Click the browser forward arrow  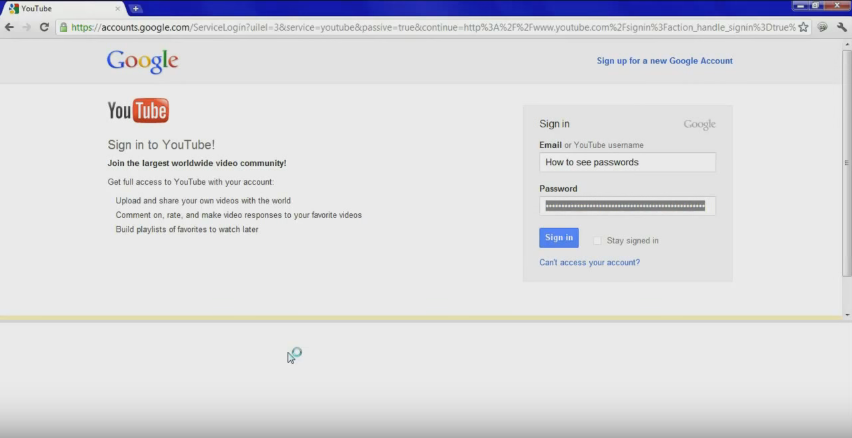(27, 27)
